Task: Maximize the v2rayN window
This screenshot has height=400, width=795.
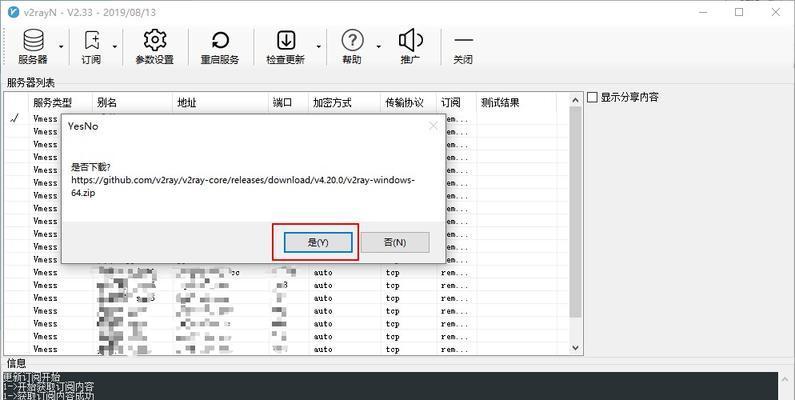Action: (x=739, y=12)
